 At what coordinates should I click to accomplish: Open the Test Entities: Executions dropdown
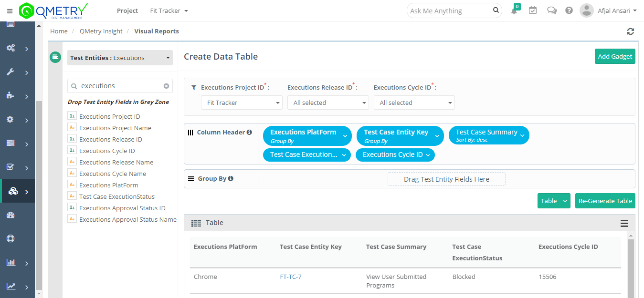(119, 57)
